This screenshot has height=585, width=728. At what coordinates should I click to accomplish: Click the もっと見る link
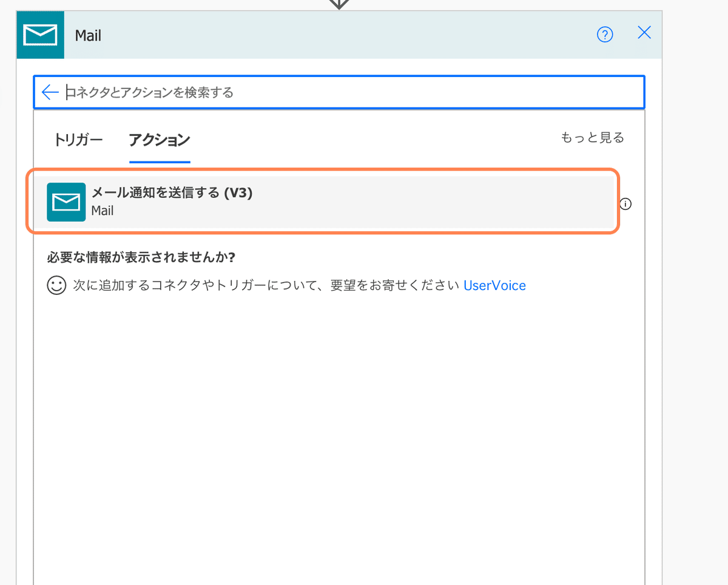(592, 138)
